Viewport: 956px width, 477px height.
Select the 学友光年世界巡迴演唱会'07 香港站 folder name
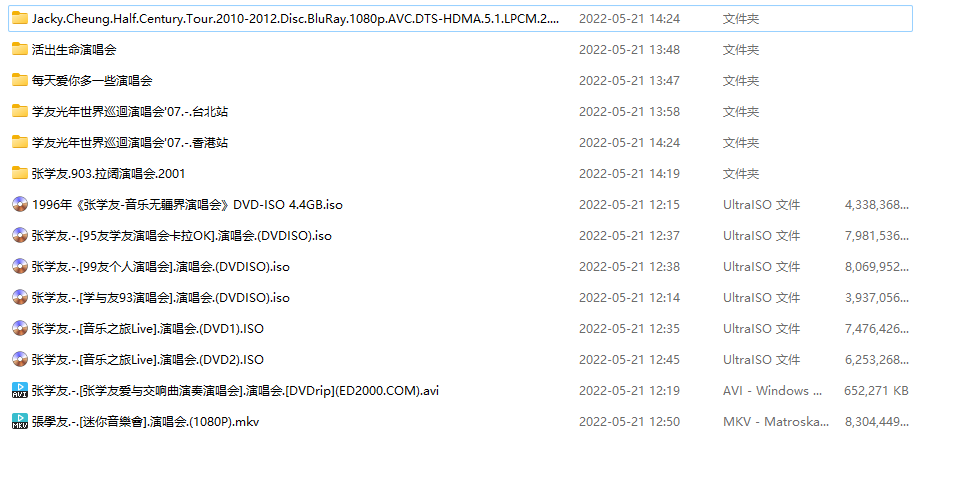pos(130,143)
